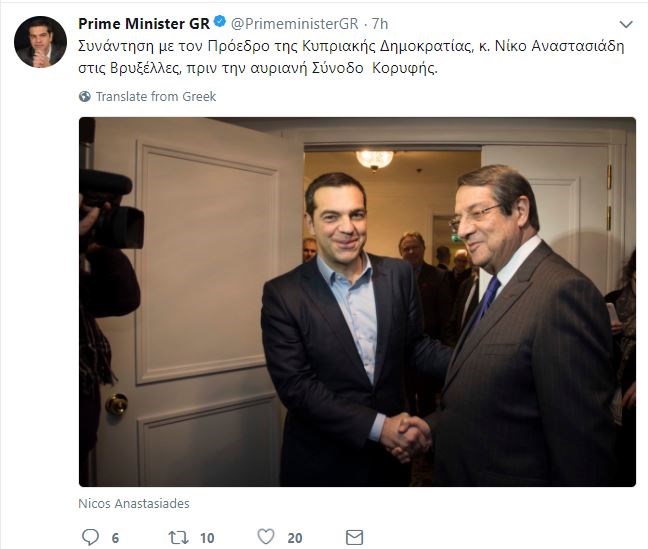
Task: Click Translate from Greek
Action: [x=155, y=97]
